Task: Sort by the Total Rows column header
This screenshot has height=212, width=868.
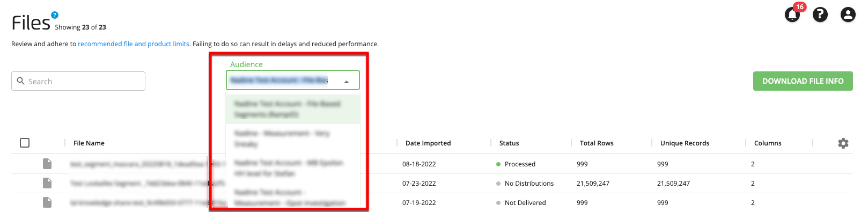Action: pos(597,143)
